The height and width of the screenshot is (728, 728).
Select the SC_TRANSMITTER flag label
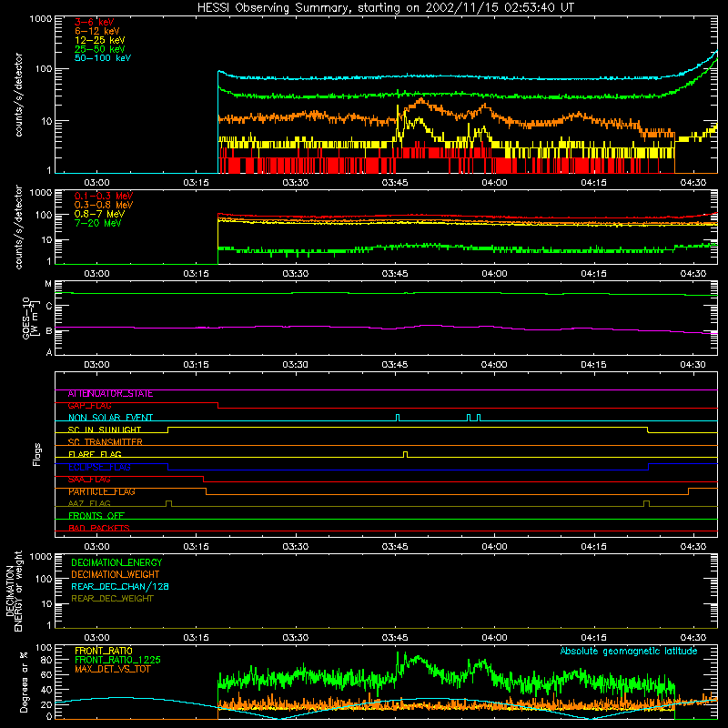point(106,442)
